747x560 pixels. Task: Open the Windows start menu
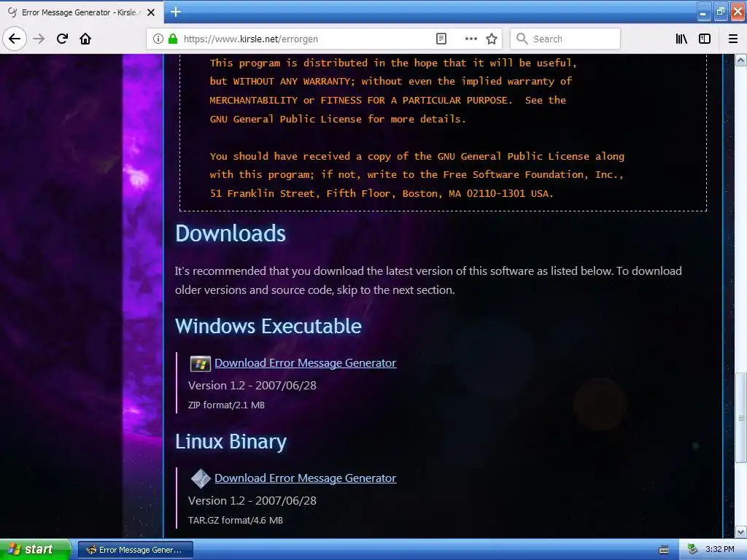pyautogui.click(x=35, y=550)
